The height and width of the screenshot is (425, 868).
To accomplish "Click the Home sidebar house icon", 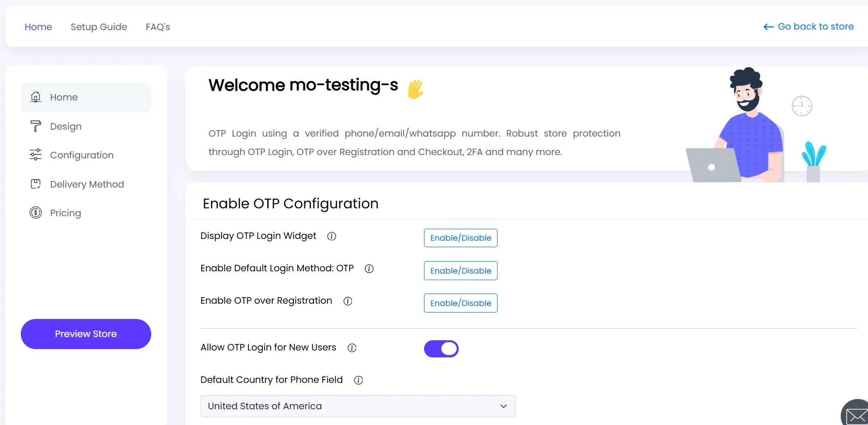I will pos(36,97).
